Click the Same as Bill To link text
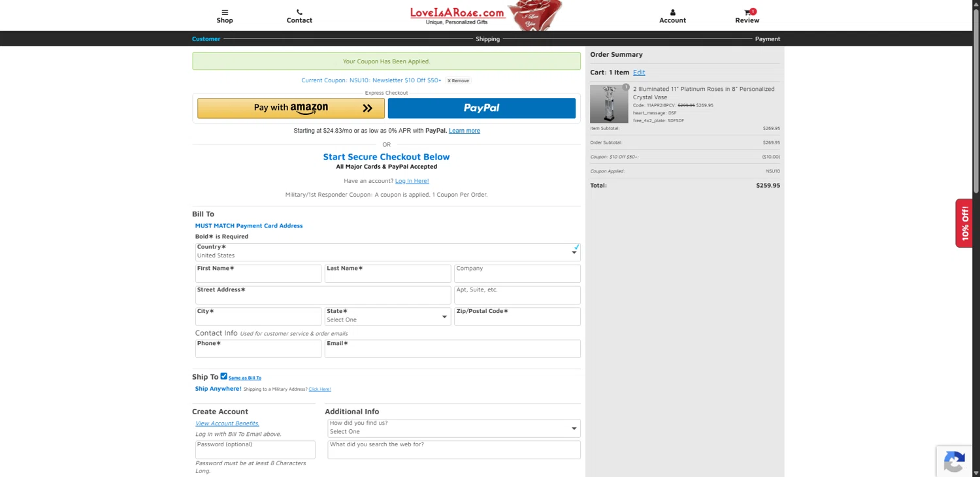The image size is (980, 477). tap(245, 378)
